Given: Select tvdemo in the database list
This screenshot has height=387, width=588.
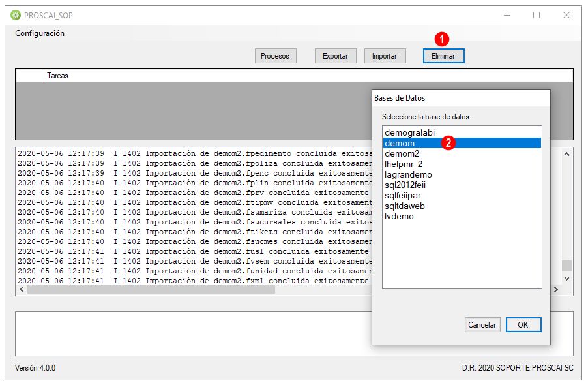Looking at the screenshot, I should 462,216.
